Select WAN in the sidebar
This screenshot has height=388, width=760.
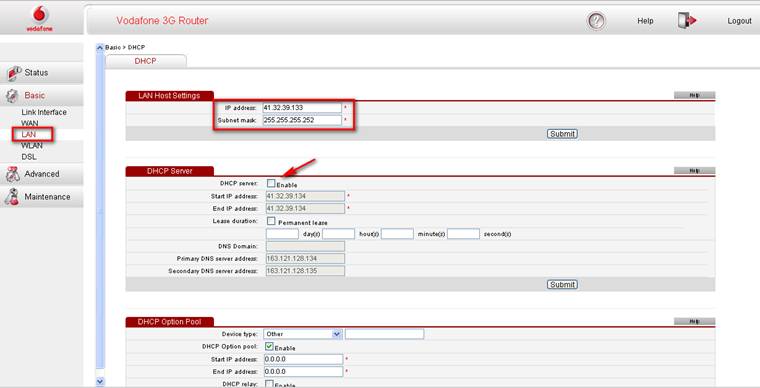point(30,124)
